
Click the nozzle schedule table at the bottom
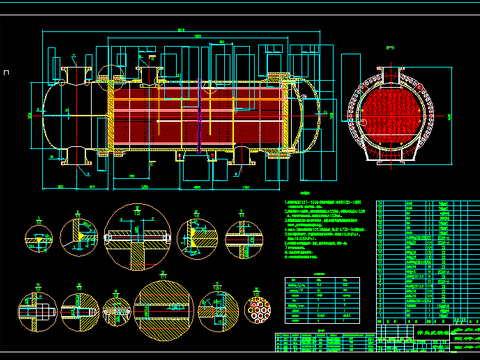tap(326, 342)
